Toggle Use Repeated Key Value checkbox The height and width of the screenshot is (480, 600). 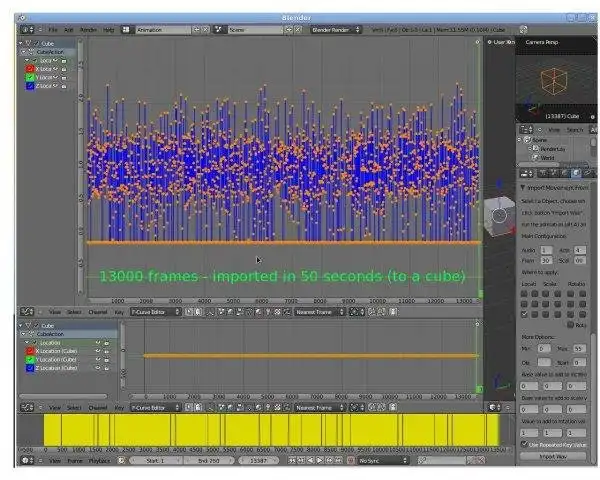pos(524,444)
